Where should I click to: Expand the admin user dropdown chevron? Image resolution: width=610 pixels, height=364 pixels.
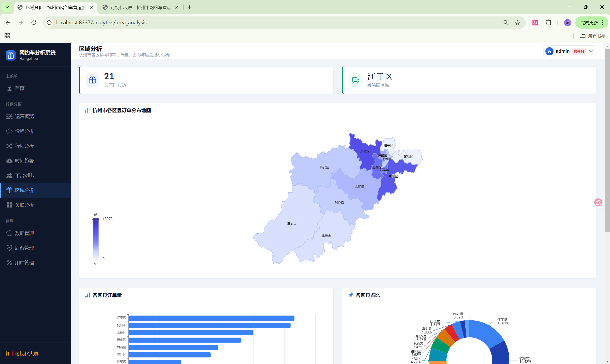(x=591, y=51)
